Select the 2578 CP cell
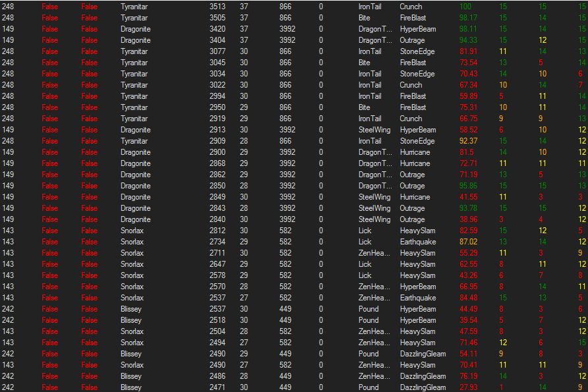Screen dimensions: 588x392 click(217, 275)
